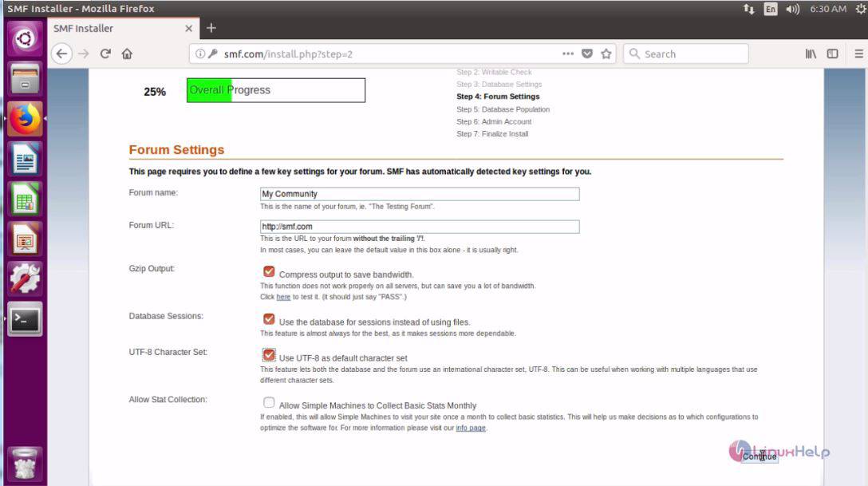Enable Simple Machines stat collection checkbox

pos(269,402)
